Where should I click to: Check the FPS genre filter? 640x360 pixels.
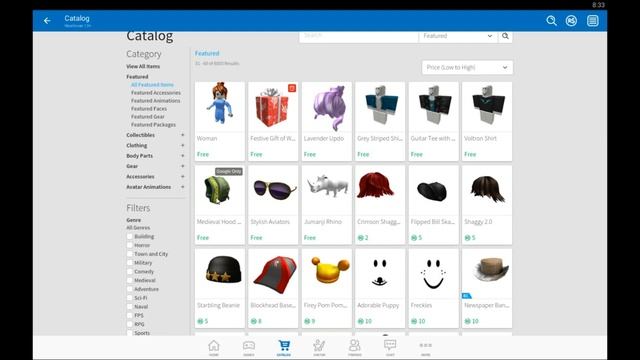coord(130,316)
